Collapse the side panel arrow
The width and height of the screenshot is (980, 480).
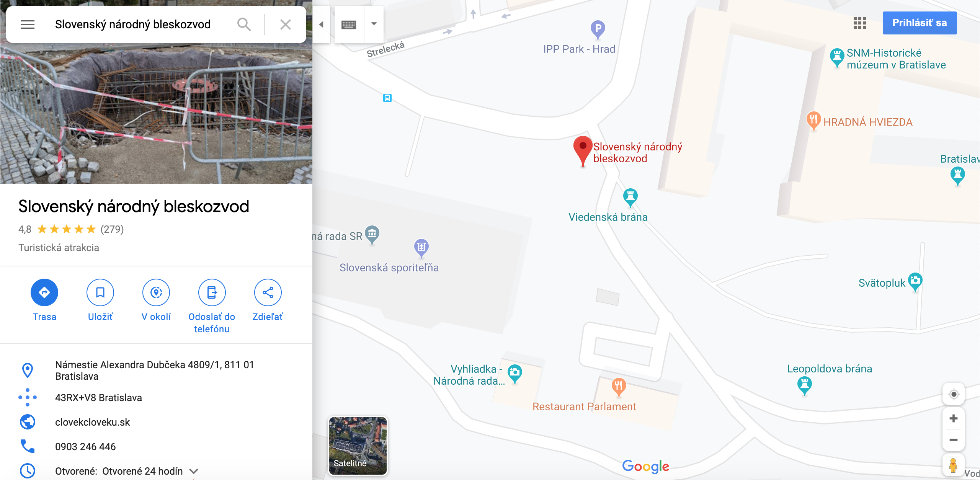click(x=322, y=24)
